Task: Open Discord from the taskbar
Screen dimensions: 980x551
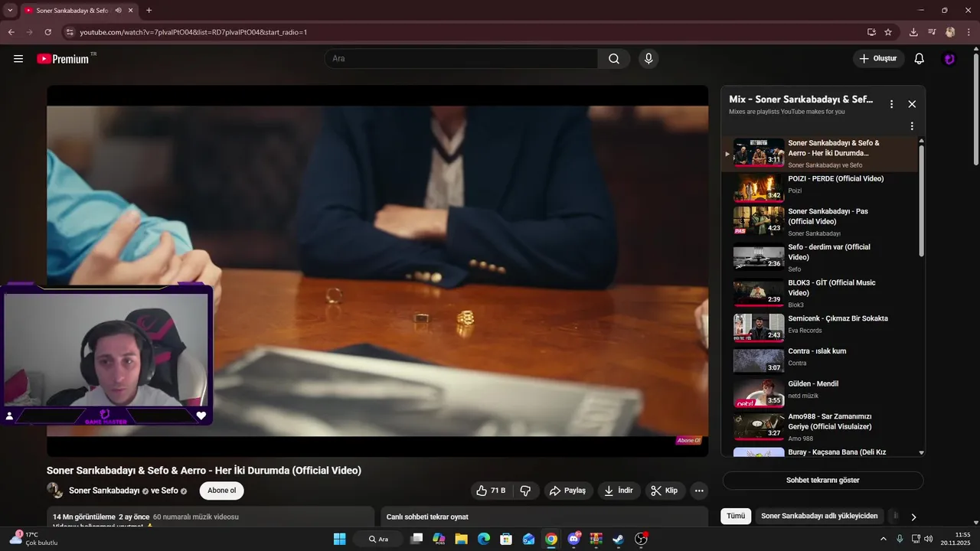Action: [574, 539]
